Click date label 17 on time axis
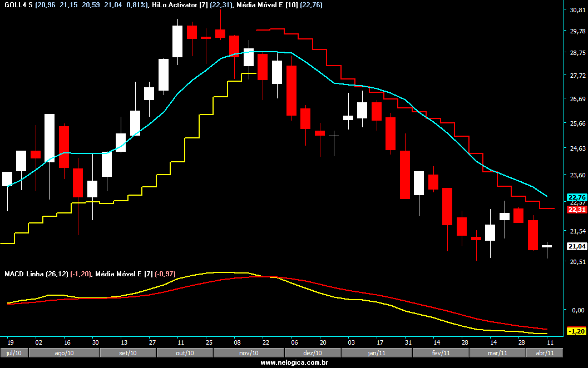 [380, 342]
